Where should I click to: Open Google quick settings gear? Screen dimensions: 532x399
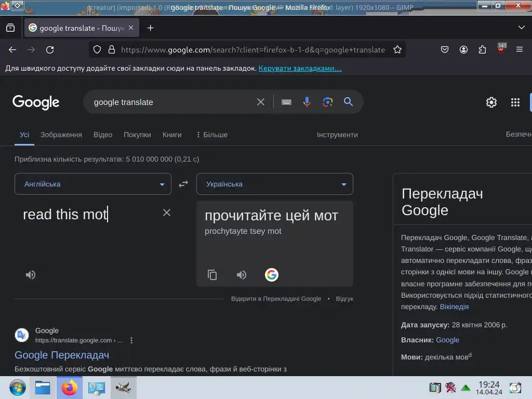click(x=491, y=102)
